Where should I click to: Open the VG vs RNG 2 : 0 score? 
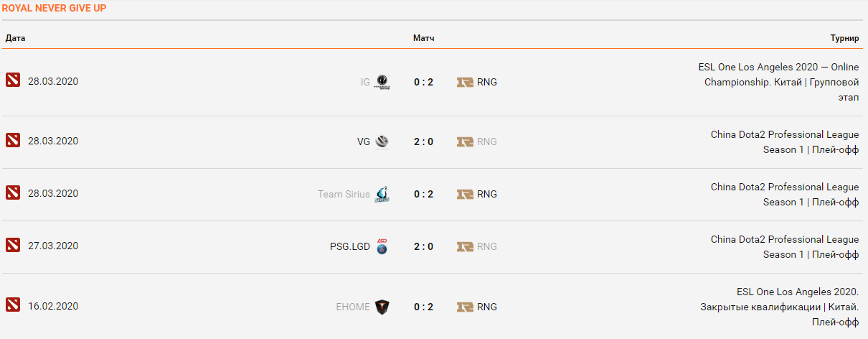(423, 141)
